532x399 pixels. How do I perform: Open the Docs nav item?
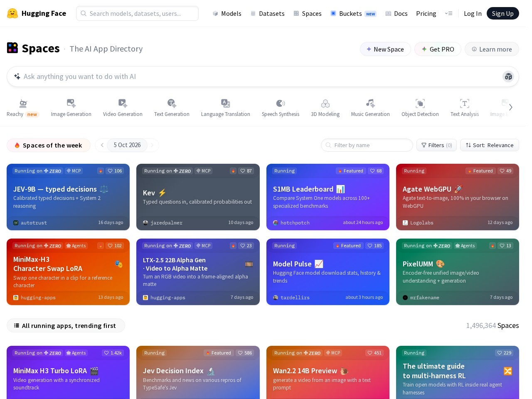[396, 13]
